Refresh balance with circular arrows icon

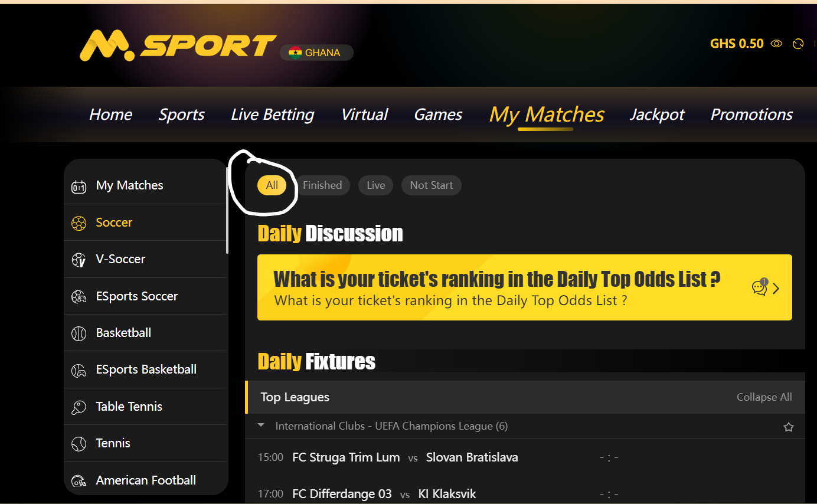pos(798,44)
